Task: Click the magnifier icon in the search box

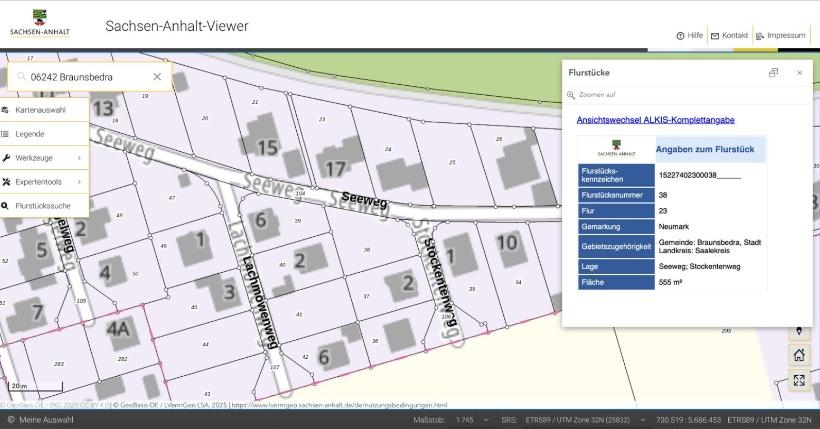Action: tap(21, 77)
